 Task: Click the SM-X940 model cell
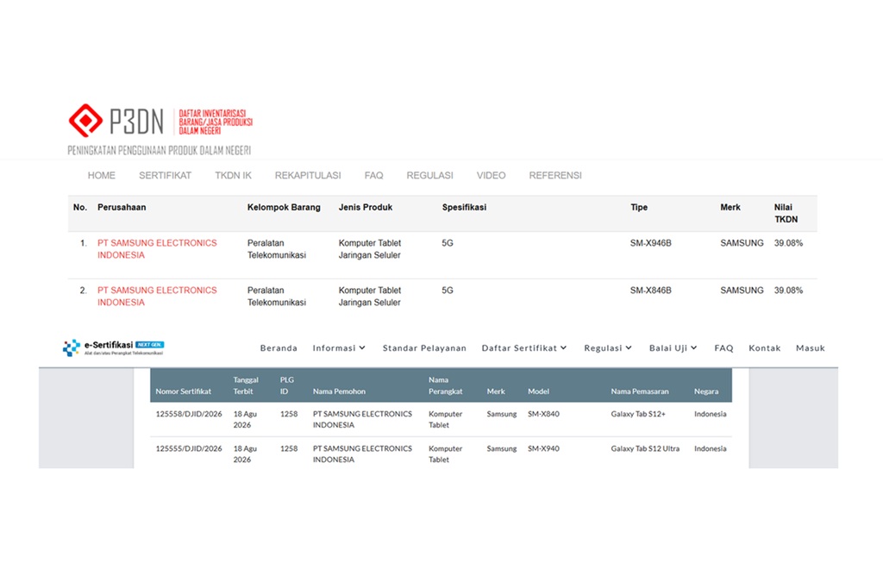(543, 449)
